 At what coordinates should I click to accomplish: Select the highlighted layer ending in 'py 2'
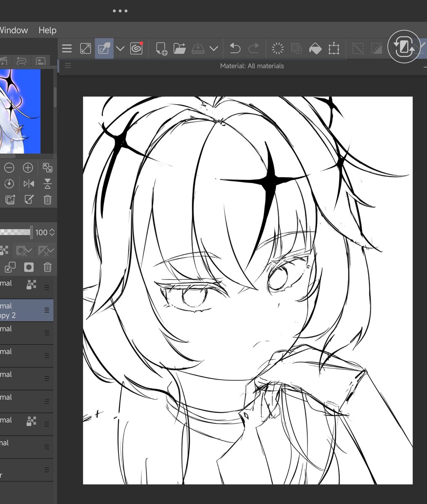(x=26, y=310)
